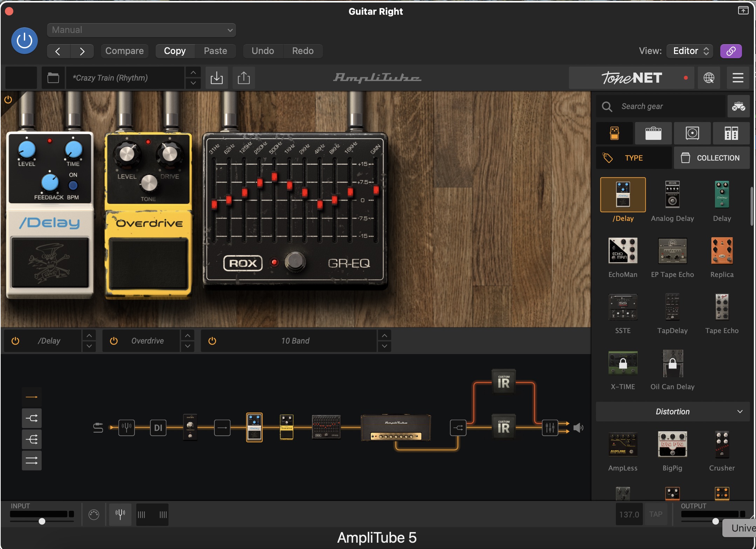The width and height of the screenshot is (756, 549).
Task: Select the /Delay pedal thumbnail
Action: (x=623, y=195)
